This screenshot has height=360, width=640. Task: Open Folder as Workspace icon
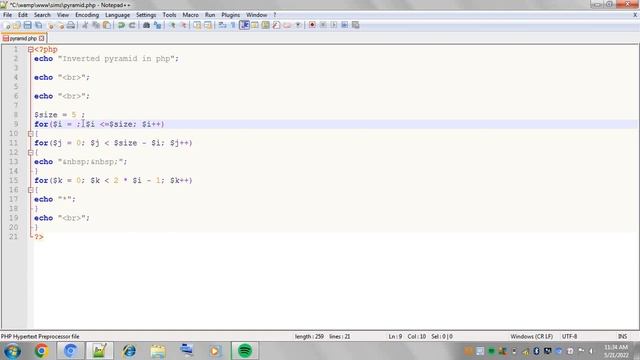287,25
